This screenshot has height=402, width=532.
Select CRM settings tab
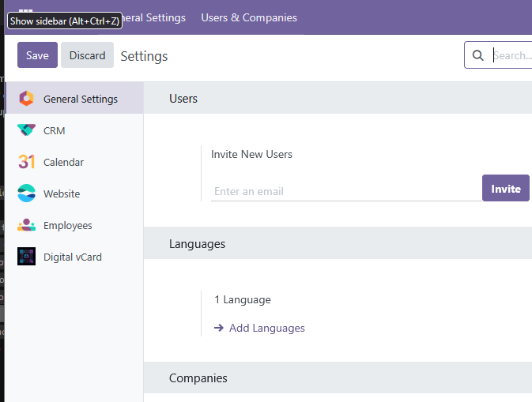point(74,130)
